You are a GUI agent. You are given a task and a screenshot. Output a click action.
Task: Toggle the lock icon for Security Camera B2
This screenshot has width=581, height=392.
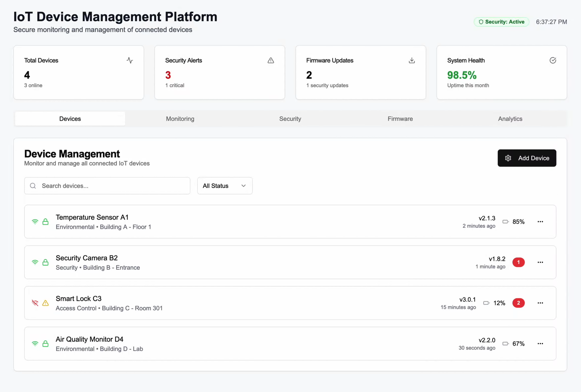coord(46,262)
